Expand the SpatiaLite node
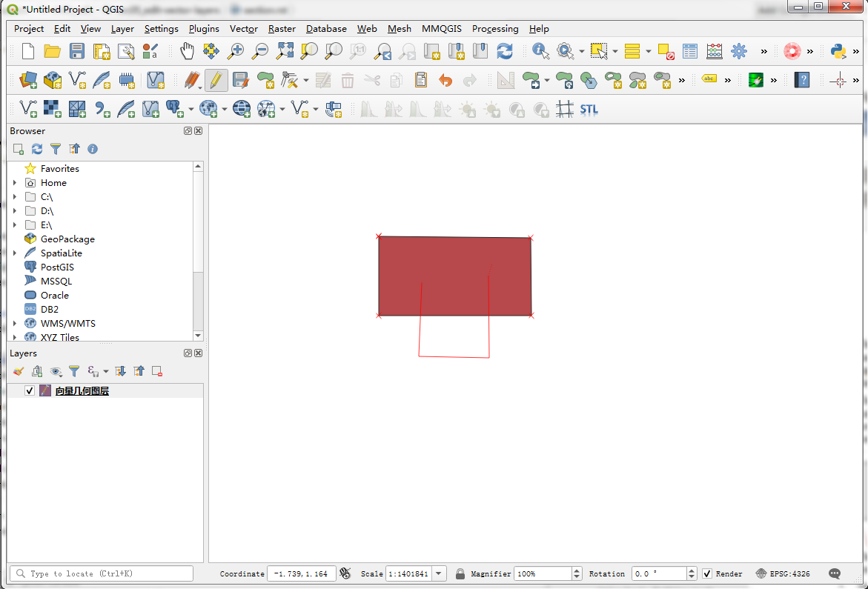 click(x=15, y=253)
